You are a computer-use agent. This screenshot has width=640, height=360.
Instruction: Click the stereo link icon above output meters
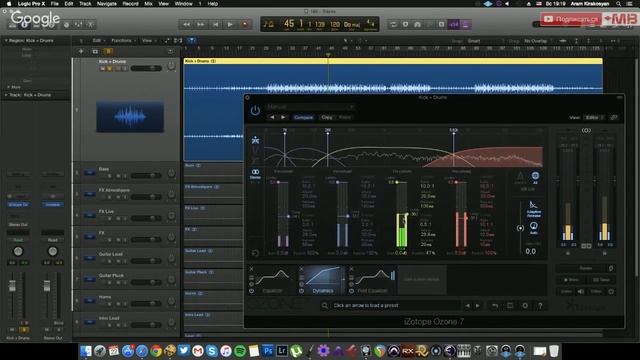point(586,131)
